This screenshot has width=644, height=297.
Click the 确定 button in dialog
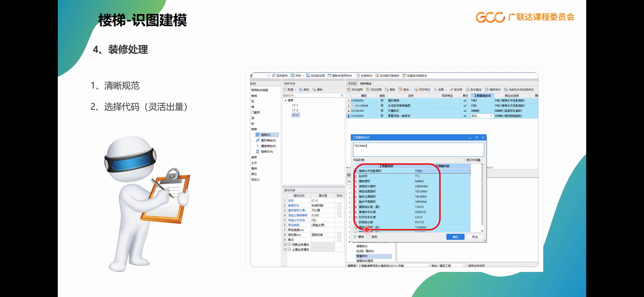pos(455,237)
